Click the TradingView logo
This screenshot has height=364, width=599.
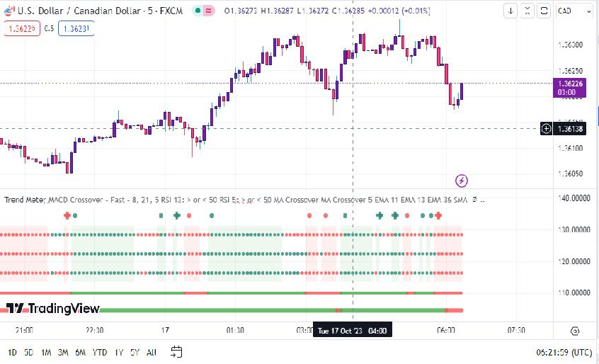tap(53, 308)
